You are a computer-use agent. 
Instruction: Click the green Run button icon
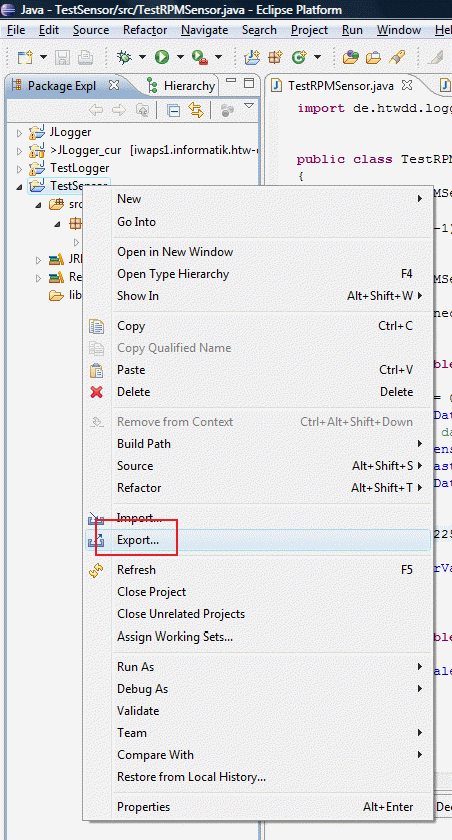162,56
